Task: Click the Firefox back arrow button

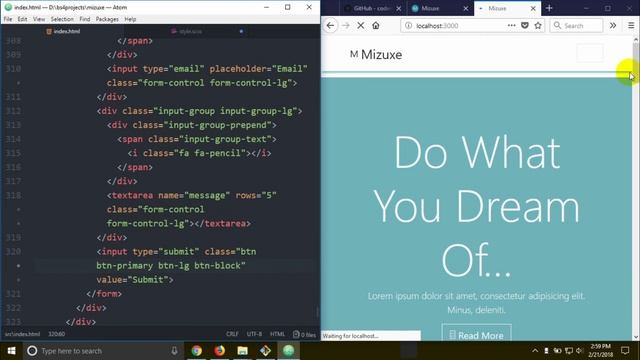Action: [x=330, y=25]
